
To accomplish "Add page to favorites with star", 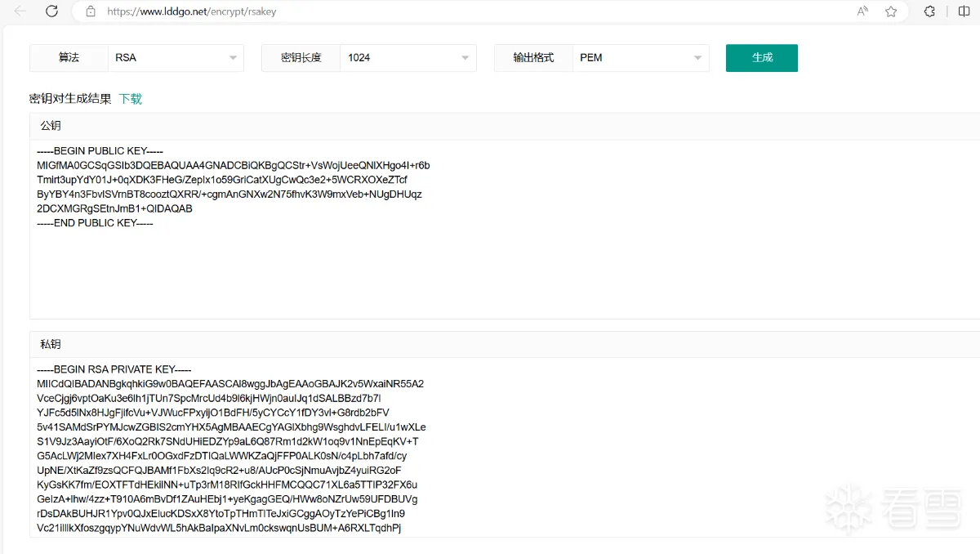I will click(x=891, y=11).
